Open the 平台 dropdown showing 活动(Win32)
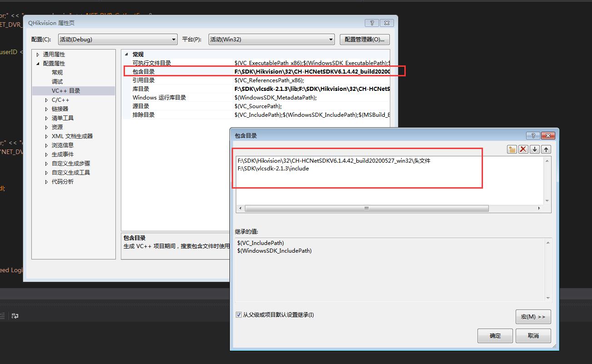Screen dimensions: 592x364 pos(271,40)
